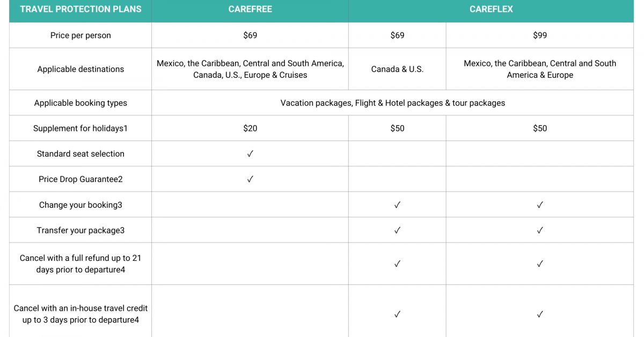
Task: Click the Carefree $69 price cell
Action: [x=250, y=35]
